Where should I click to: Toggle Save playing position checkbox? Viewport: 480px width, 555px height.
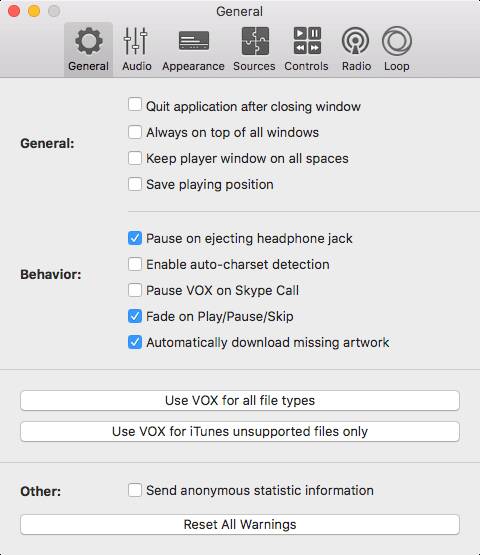click(x=135, y=184)
